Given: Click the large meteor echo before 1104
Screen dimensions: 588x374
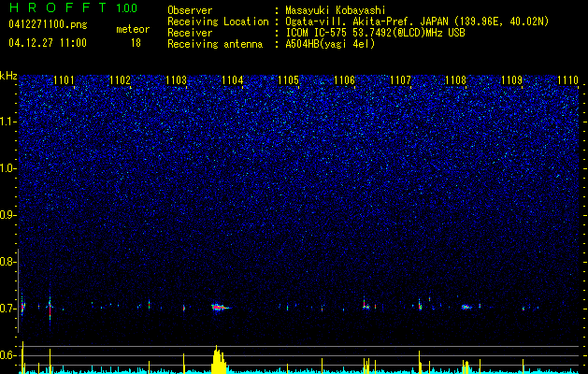Looking at the screenshot, I should coord(221,308).
